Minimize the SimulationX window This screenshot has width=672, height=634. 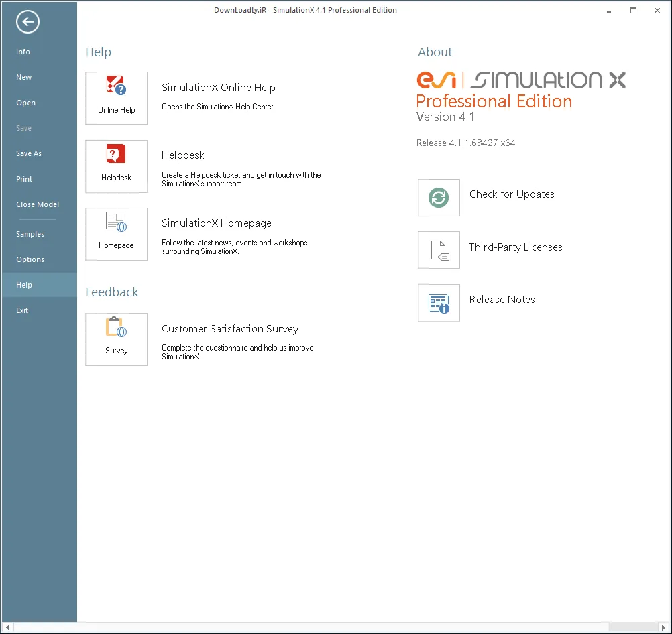coord(609,10)
